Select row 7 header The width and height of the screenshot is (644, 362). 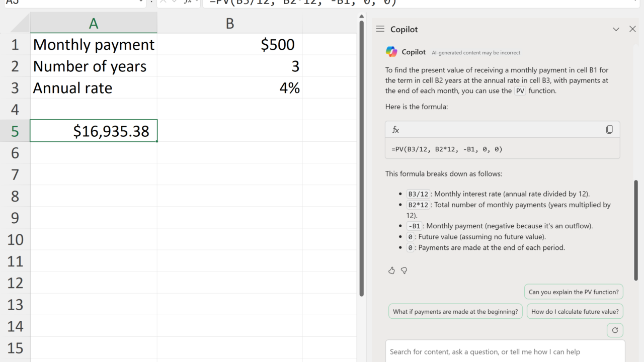point(15,174)
